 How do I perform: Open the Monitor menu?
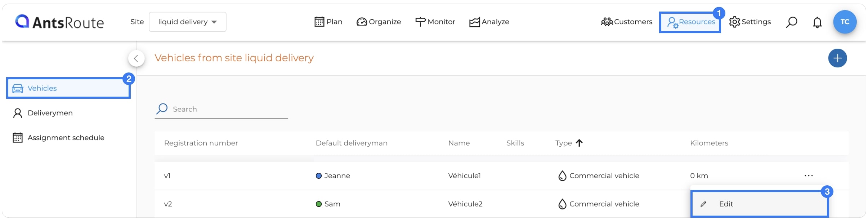pyautogui.click(x=435, y=22)
